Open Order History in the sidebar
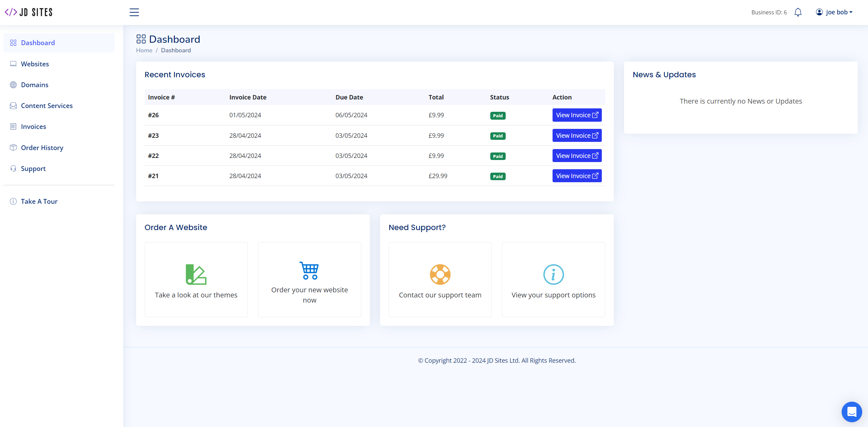 (x=59, y=148)
